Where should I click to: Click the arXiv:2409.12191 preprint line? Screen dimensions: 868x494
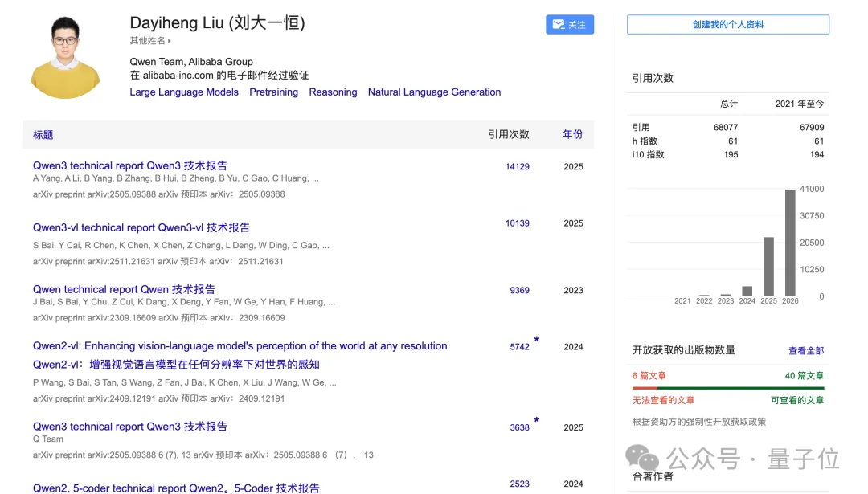pos(159,398)
